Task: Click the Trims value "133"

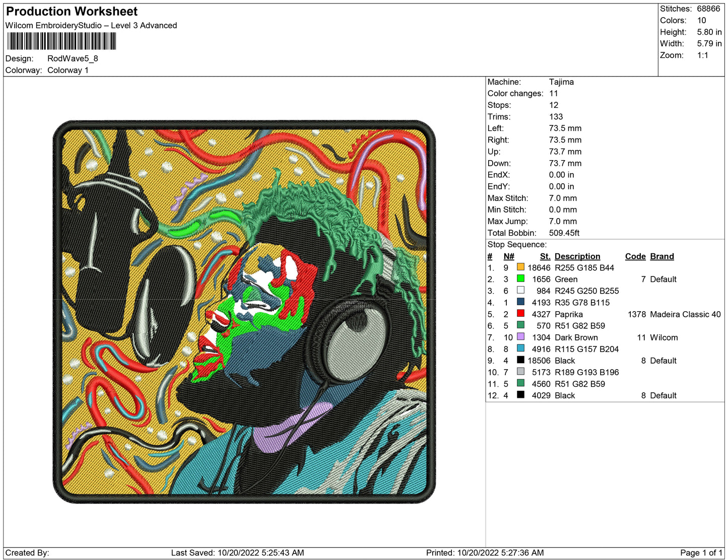Action: [556, 117]
